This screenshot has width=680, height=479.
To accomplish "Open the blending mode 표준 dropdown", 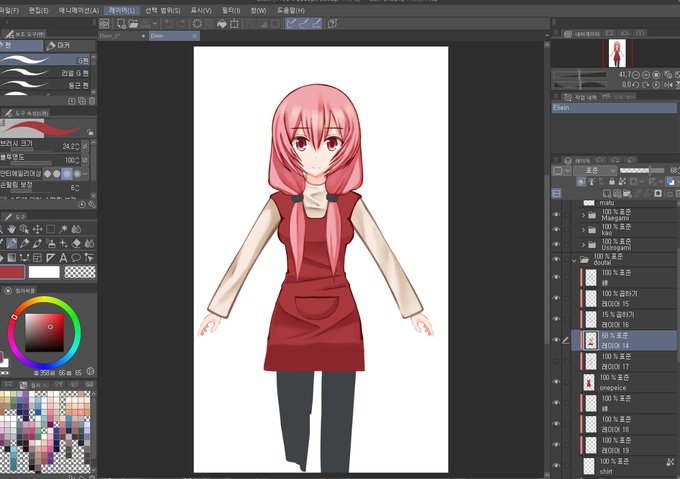I will (595, 170).
